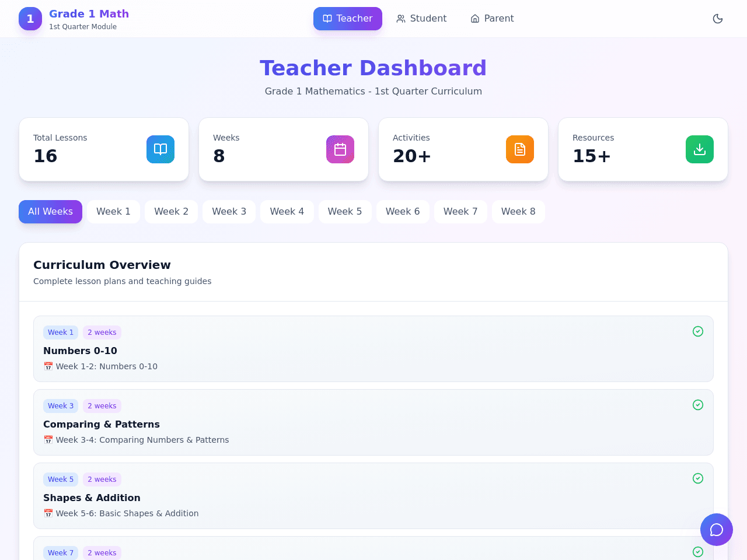This screenshot has height=560, width=747.
Task: Switch to the Parent view tab
Action: click(492, 19)
